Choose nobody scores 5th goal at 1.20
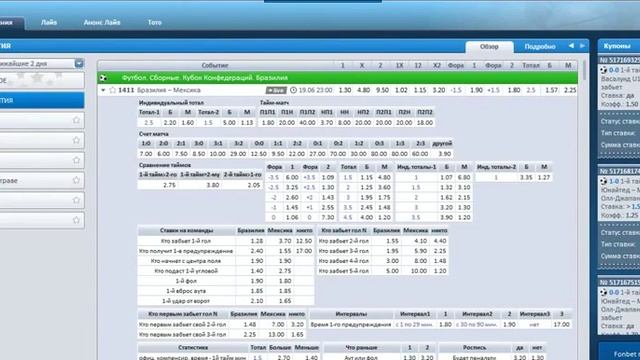 point(440,271)
